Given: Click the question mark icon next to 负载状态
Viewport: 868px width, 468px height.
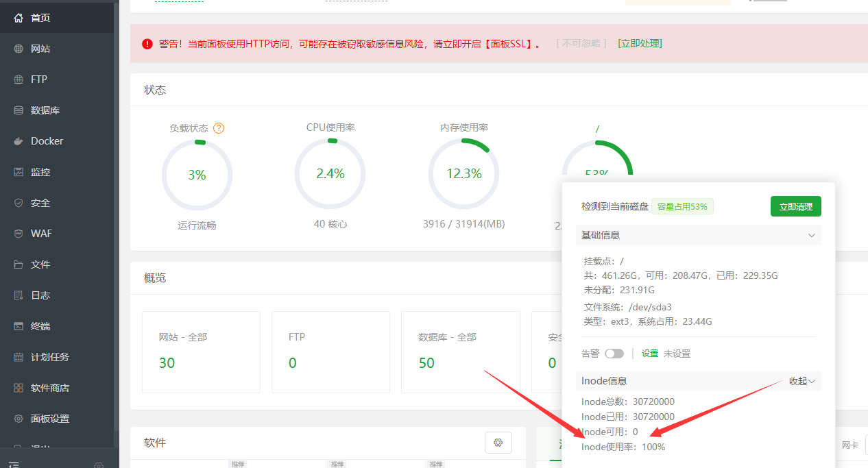Looking at the screenshot, I should [219, 128].
